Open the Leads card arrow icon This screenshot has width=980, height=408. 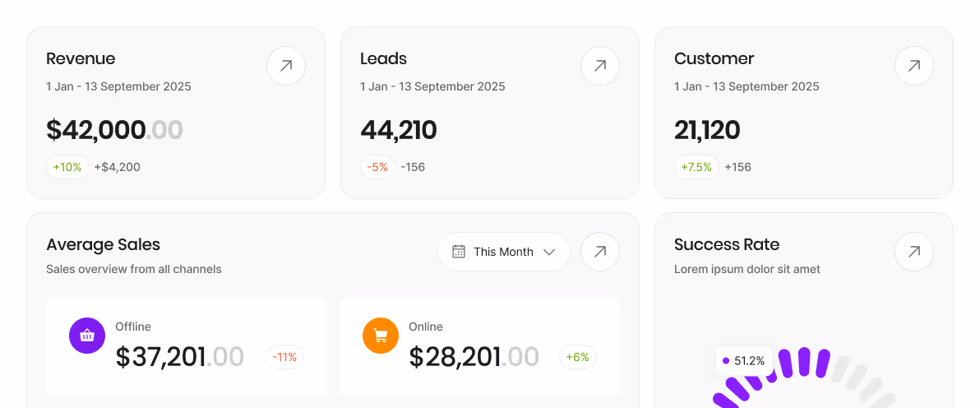click(x=600, y=66)
